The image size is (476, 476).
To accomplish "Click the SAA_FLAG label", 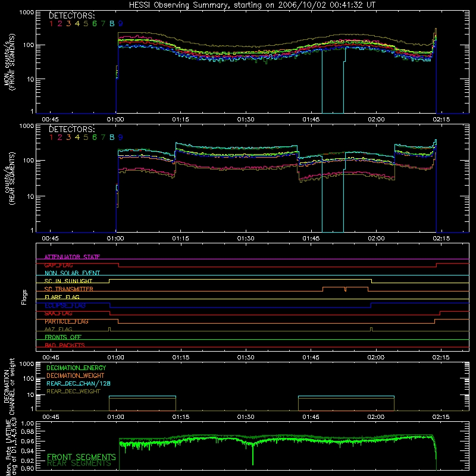I will click(58, 314).
